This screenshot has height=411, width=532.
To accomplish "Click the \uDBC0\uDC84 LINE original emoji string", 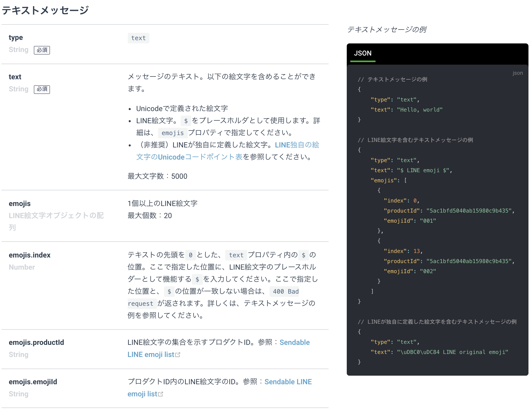I will point(453,352).
